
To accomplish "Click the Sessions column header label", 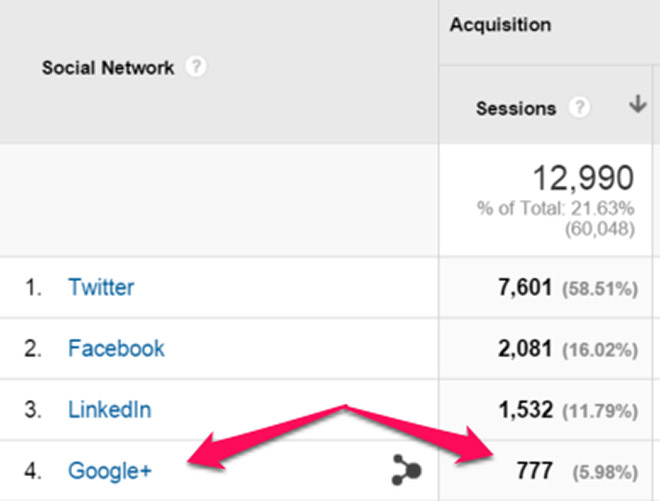I will click(x=516, y=109).
